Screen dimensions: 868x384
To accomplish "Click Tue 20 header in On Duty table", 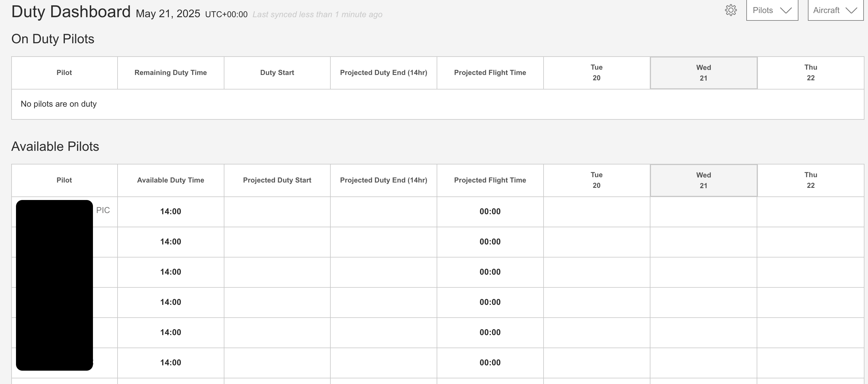I will [x=597, y=73].
